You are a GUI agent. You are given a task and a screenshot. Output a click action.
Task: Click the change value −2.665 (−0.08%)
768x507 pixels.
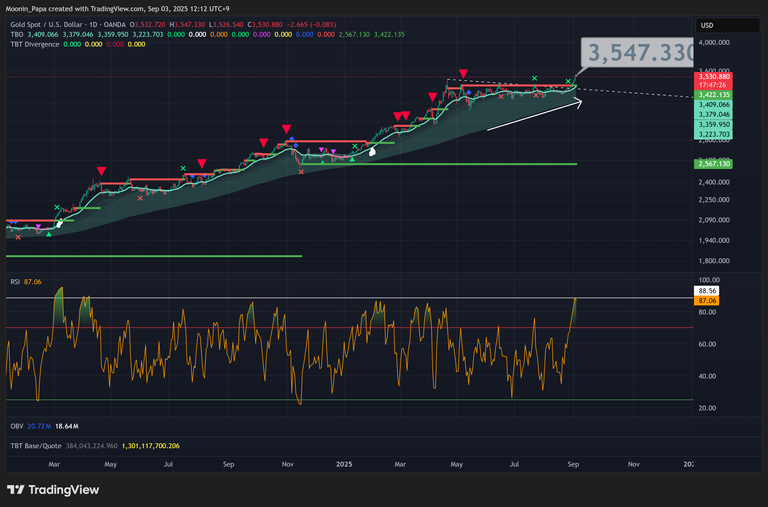coord(311,24)
